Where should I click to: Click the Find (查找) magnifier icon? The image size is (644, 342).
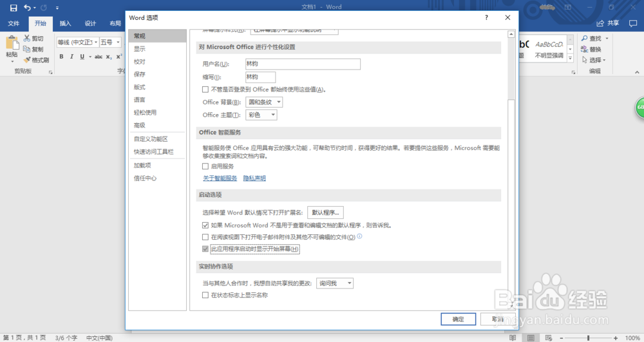point(585,38)
